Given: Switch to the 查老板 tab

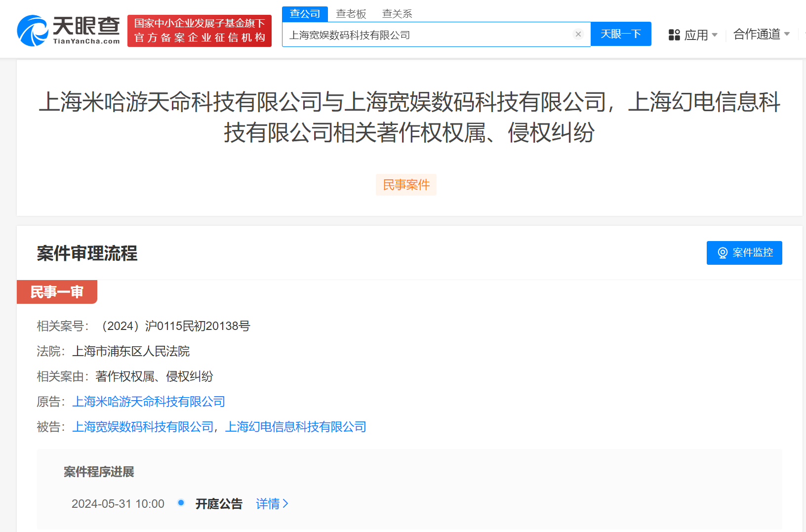Looking at the screenshot, I should [351, 13].
